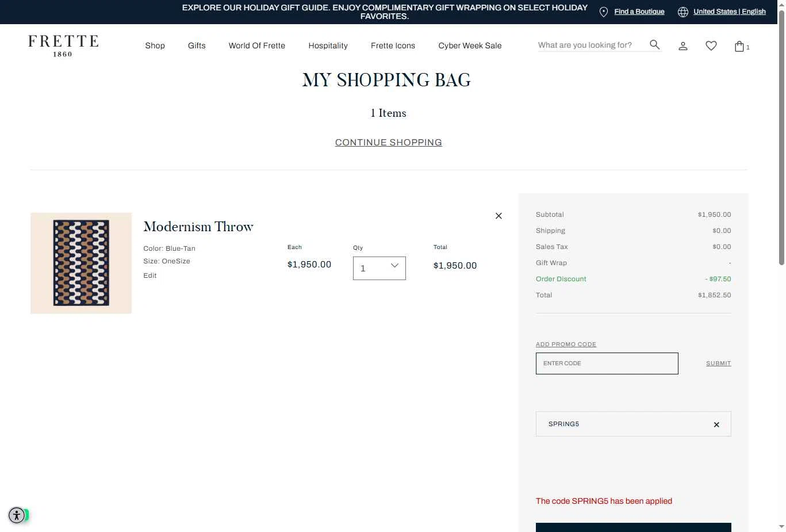Click the Frette 1860 logo

click(x=63, y=46)
